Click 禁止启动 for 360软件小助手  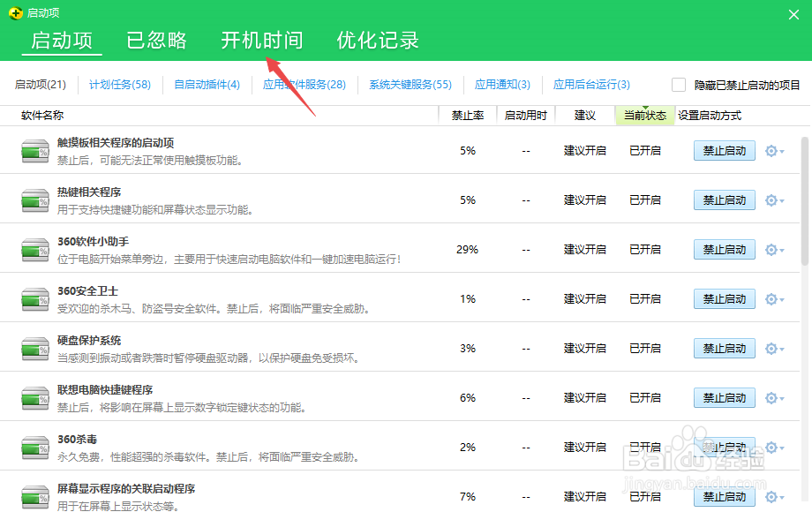coord(725,250)
